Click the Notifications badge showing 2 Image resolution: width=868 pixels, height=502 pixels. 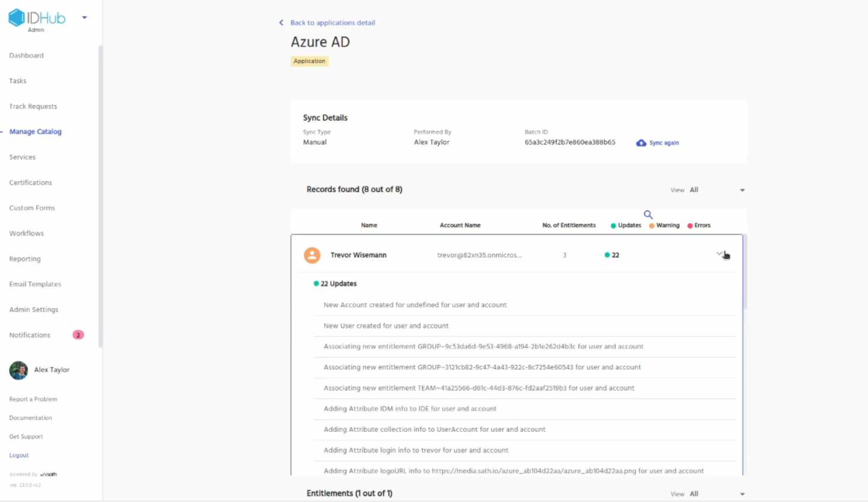point(78,335)
